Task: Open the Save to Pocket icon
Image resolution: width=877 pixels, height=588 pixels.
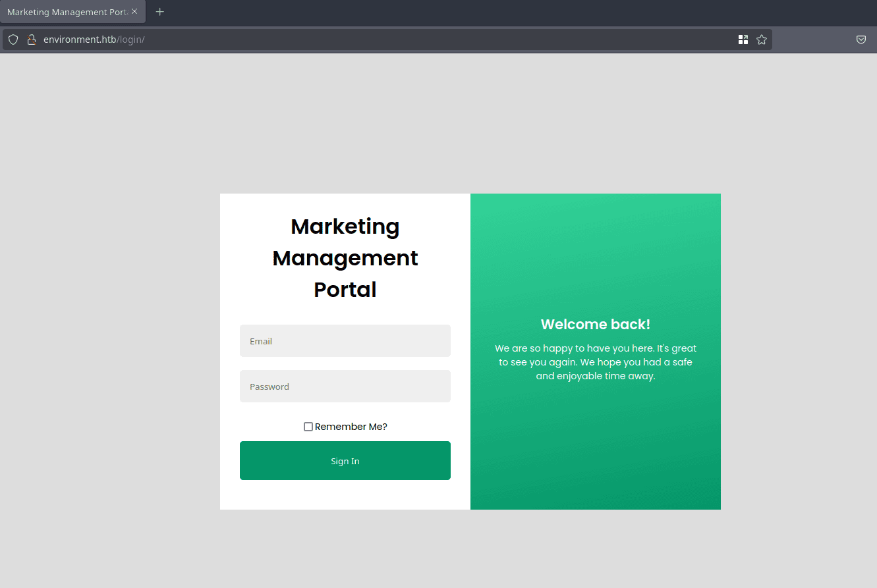Action: [x=861, y=40]
